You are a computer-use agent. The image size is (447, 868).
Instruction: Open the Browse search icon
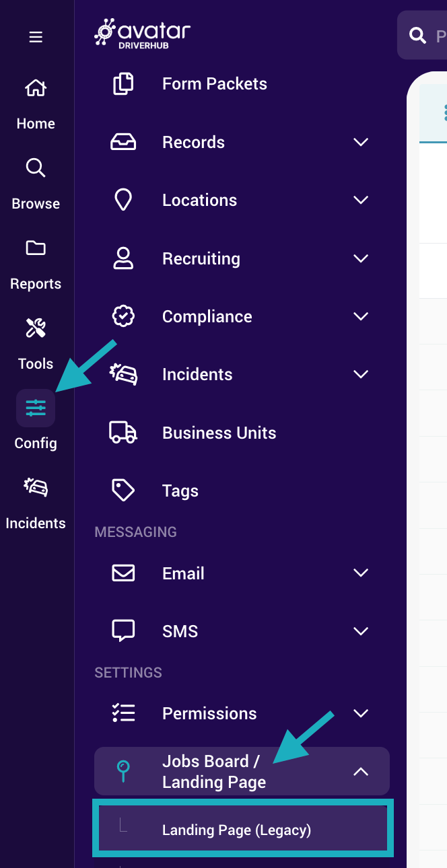[x=36, y=168]
